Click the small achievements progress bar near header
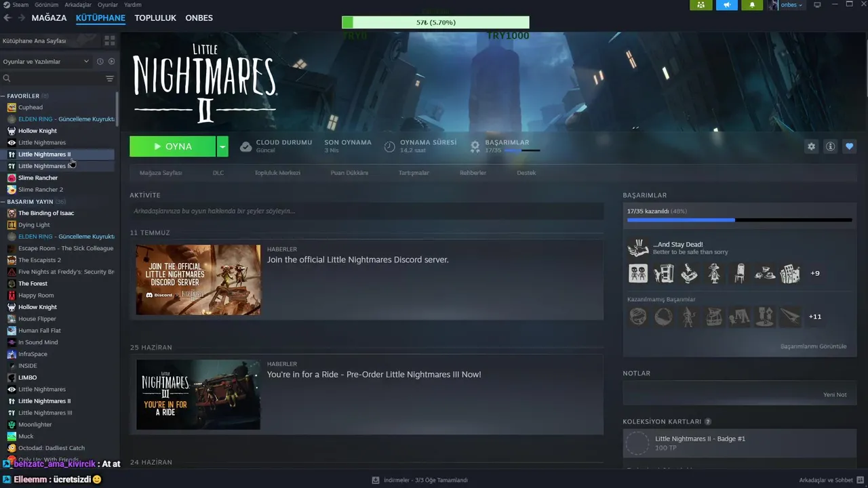The image size is (868, 488). point(522,150)
